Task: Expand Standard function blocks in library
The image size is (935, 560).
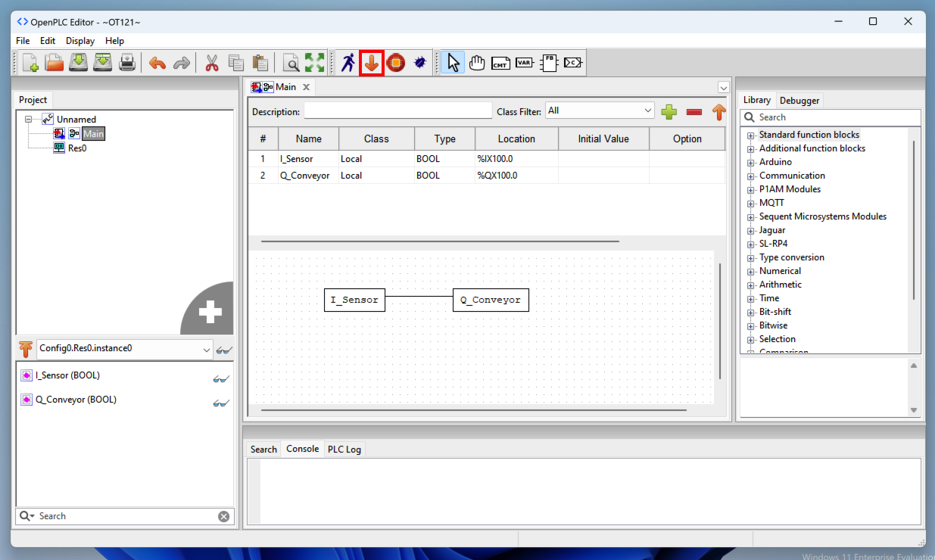Action: [751, 135]
